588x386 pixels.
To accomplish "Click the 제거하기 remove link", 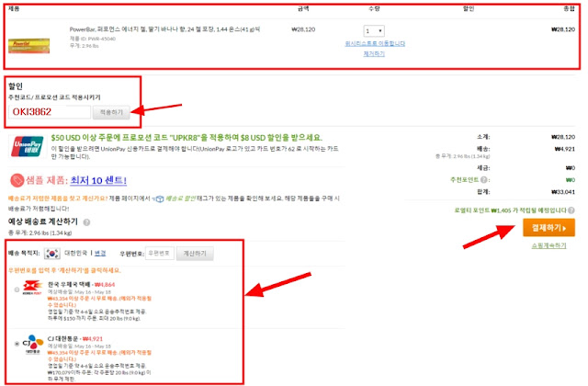I will click(374, 53).
